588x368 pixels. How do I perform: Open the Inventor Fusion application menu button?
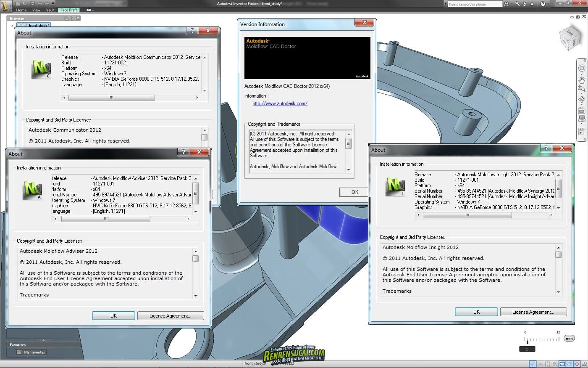(6, 6)
